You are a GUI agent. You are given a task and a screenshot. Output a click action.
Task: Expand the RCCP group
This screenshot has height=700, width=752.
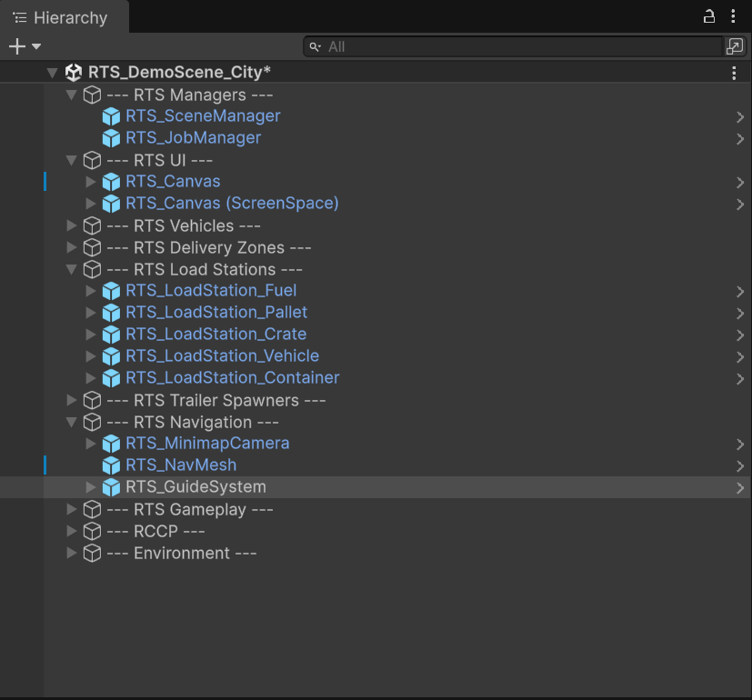click(x=72, y=531)
